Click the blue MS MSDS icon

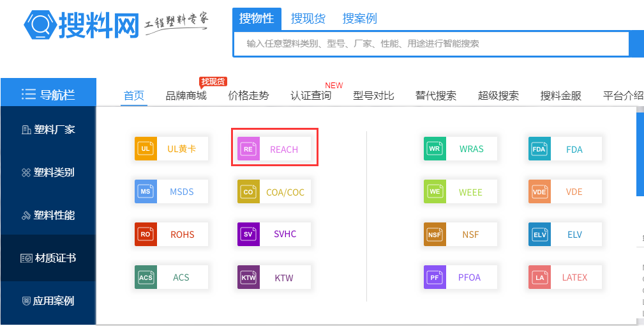coord(146,192)
